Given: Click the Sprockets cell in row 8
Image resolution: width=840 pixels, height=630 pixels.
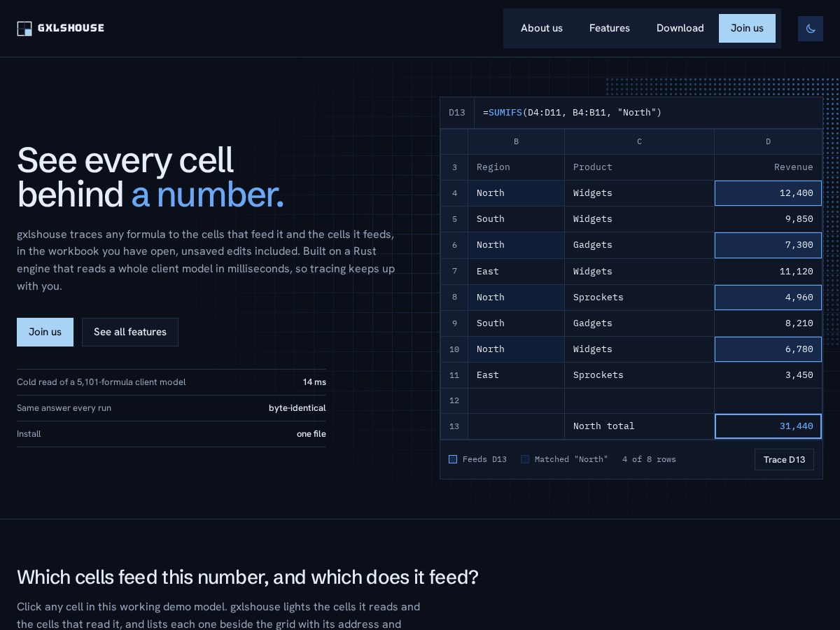Looking at the screenshot, I should pos(639,297).
